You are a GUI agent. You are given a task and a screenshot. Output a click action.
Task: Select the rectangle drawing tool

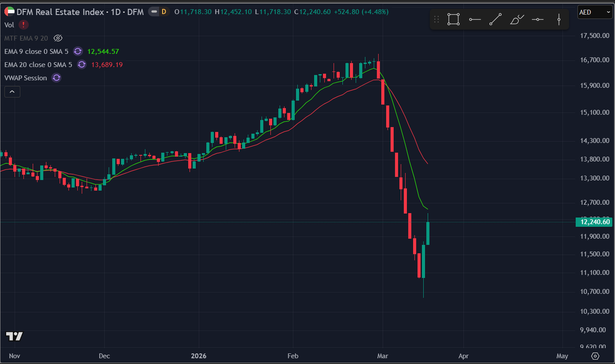pyautogui.click(x=453, y=18)
